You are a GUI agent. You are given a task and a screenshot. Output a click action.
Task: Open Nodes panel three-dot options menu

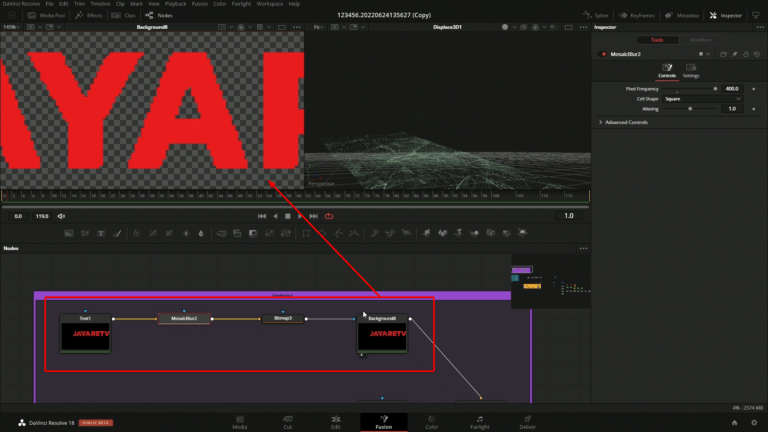click(583, 248)
